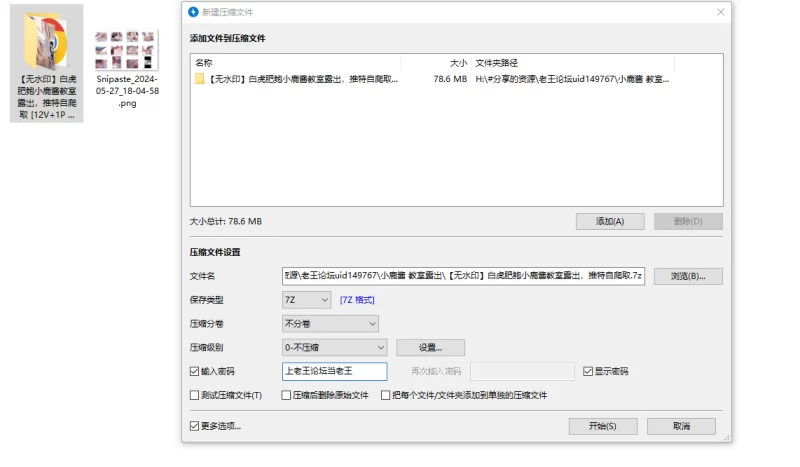Click the 开始(S) button

[603, 426]
